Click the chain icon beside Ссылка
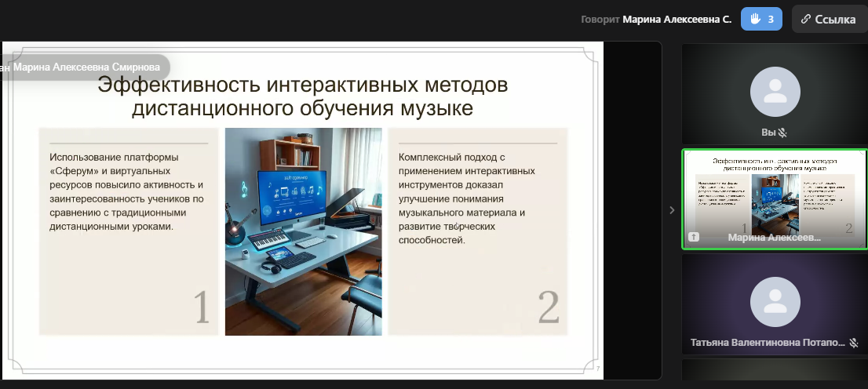This screenshot has height=389, width=868. (x=805, y=19)
